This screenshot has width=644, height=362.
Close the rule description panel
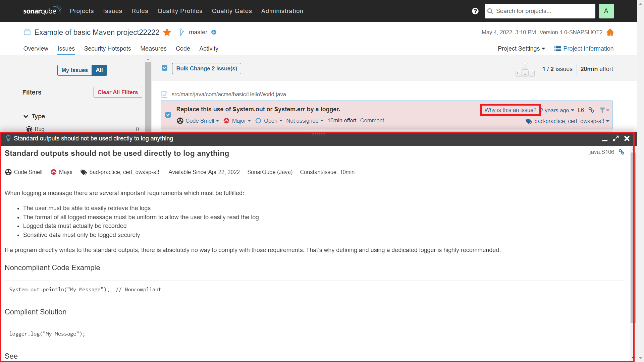click(627, 138)
